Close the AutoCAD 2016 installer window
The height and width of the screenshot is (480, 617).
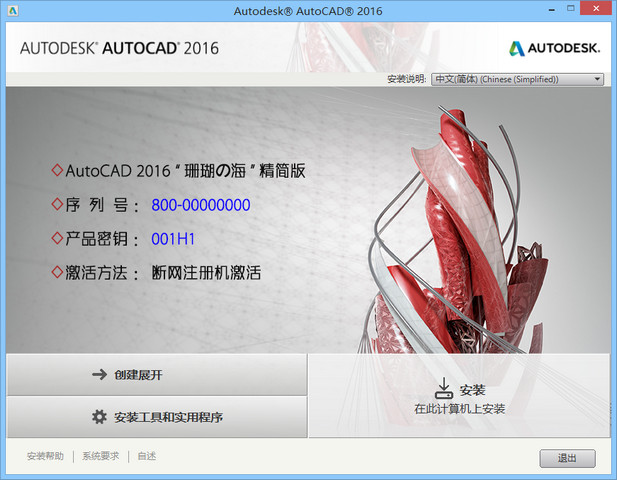(597, 9)
